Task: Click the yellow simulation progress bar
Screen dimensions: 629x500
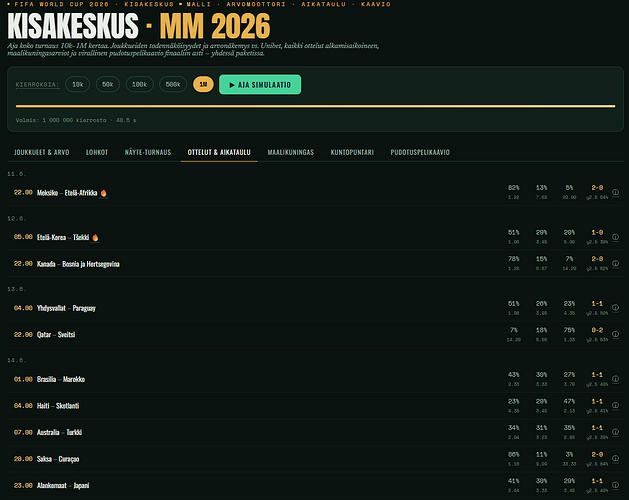Action: tap(315, 106)
